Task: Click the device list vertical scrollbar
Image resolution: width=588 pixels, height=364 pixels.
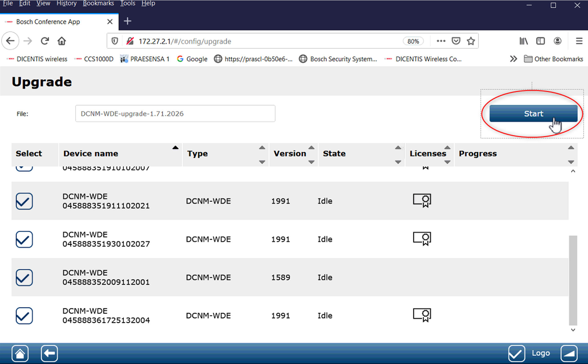Action: (573, 279)
